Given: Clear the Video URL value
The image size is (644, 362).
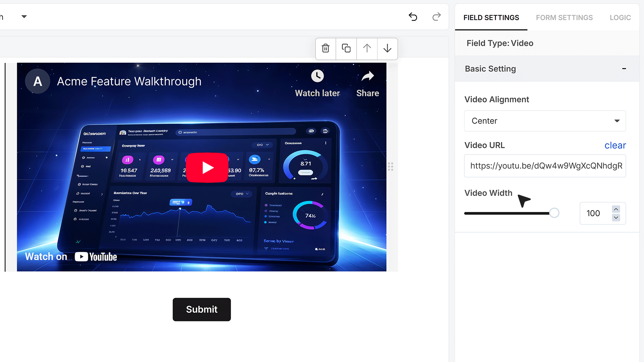Looking at the screenshot, I should [x=615, y=145].
